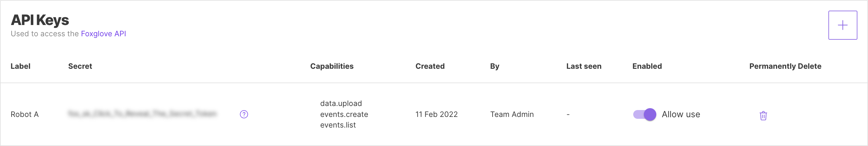The width and height of the screenshot is (868, 146).
Task: Click the Enabled column header
Action: coord(647,66)
